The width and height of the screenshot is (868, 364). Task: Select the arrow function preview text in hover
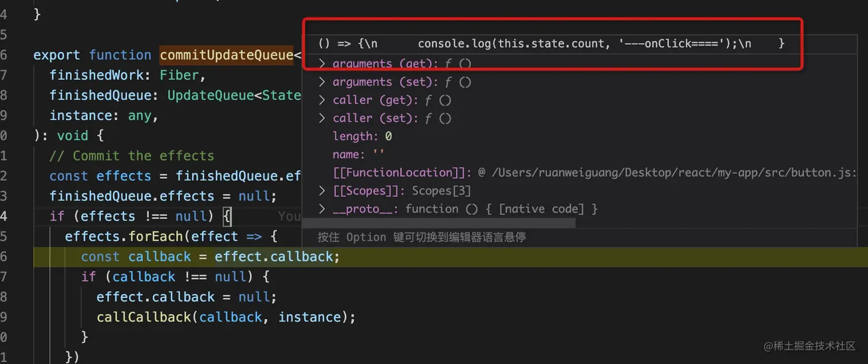[551, 44]
